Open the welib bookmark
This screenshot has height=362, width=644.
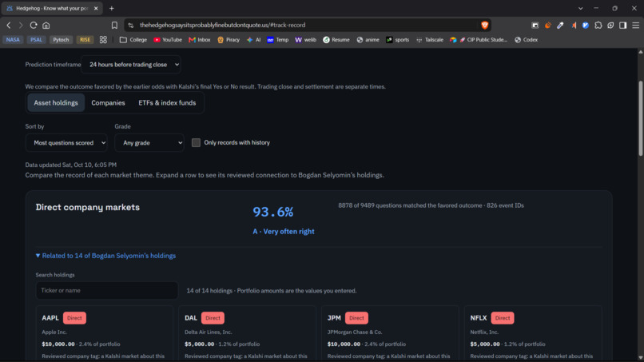click(305, 40)
